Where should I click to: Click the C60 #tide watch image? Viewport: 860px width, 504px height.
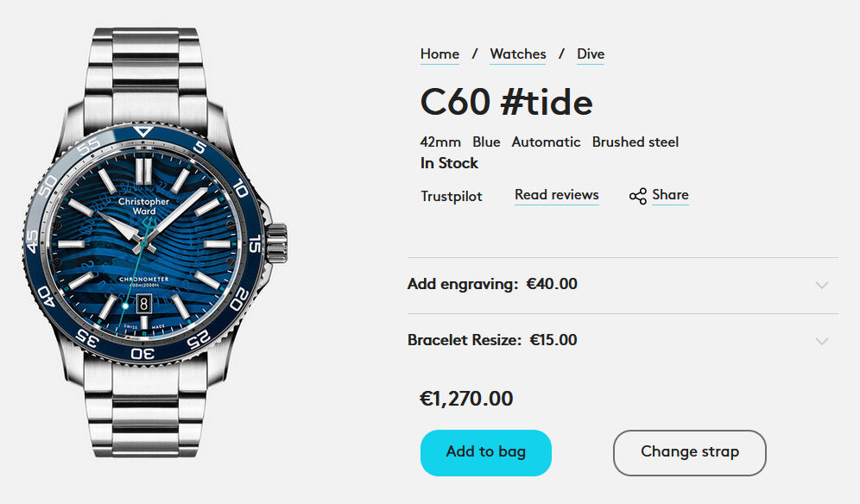pyautogui.click(x=147, y=250)
